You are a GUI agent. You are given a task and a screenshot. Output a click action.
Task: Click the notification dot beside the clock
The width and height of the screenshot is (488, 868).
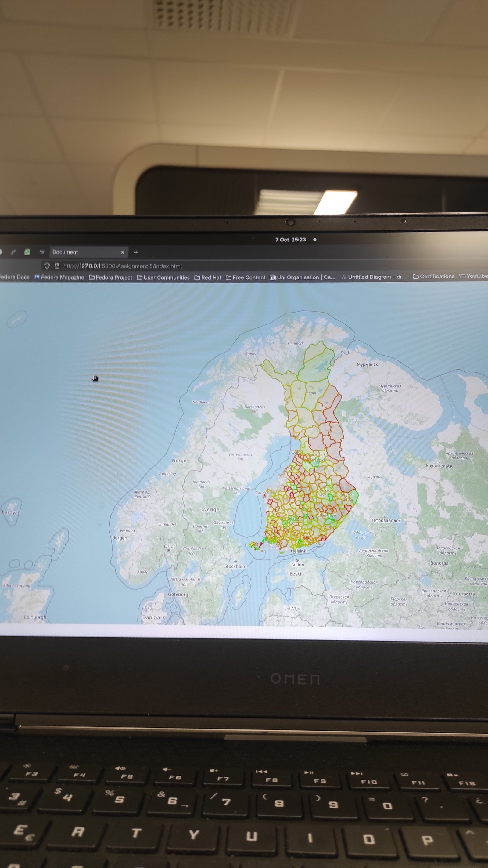pyautogui.click(x=315, y=240)
